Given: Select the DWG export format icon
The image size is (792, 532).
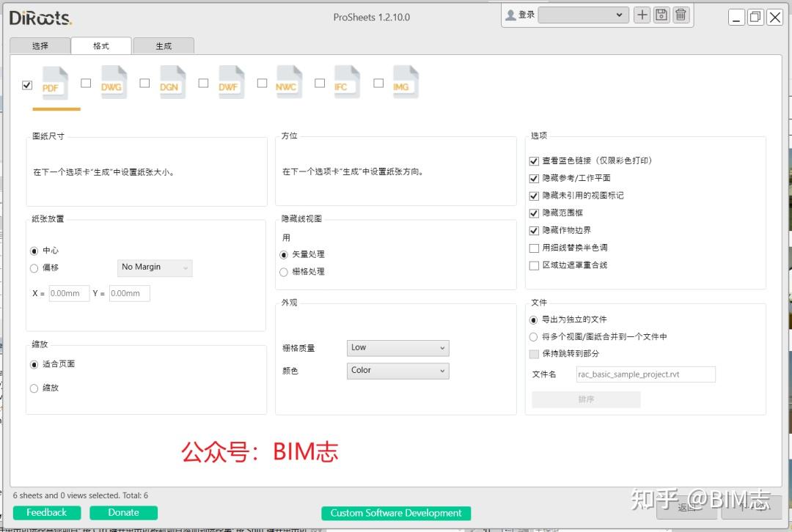Looking at the screenshot, I should pos(113,82).
